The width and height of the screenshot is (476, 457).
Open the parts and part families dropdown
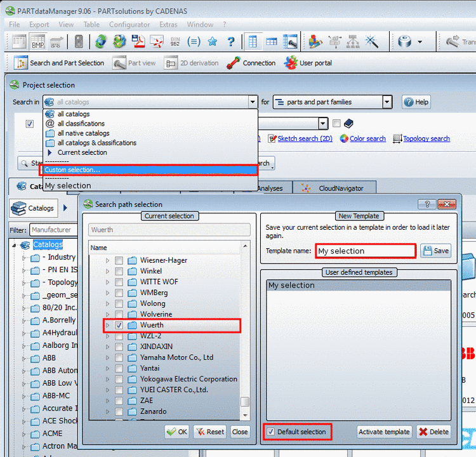387,102
